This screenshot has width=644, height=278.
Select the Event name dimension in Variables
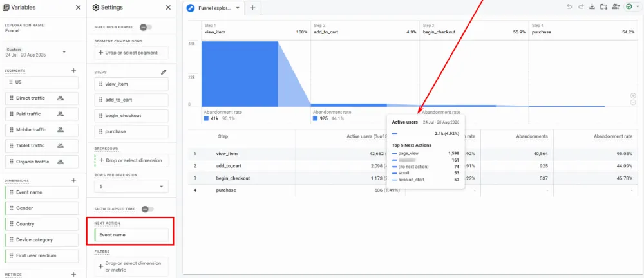[x=41, y=192]
